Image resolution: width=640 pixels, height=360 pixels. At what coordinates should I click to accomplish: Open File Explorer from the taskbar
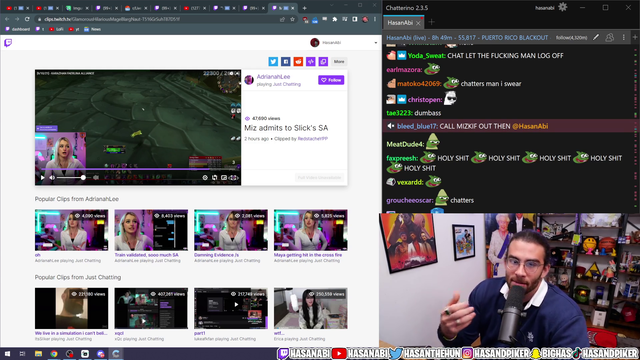[38, 354]
